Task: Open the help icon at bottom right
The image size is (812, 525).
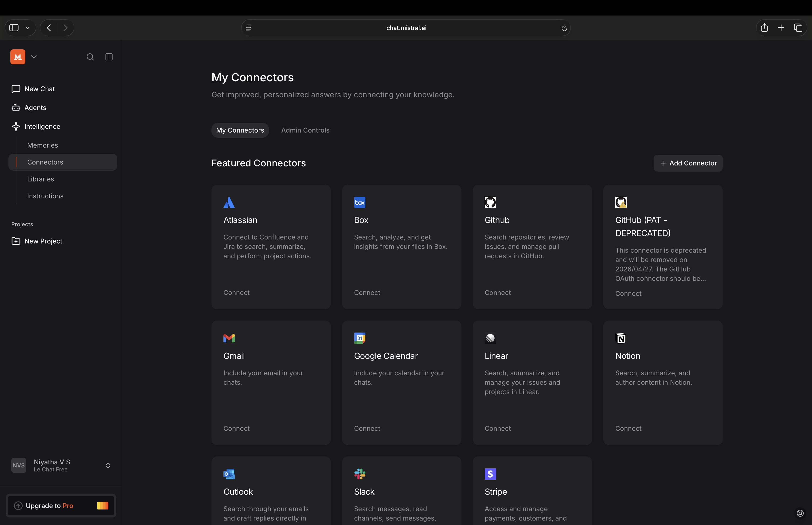Action: pyautogui.click(x=800, y=513)
